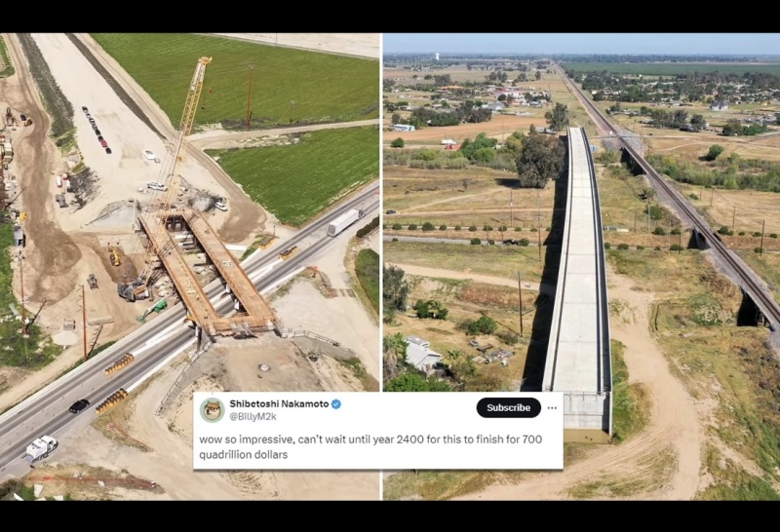Click the black car on the highway
Image resolution: width=780 pixels, height=532 pixels.
[79, 405]
